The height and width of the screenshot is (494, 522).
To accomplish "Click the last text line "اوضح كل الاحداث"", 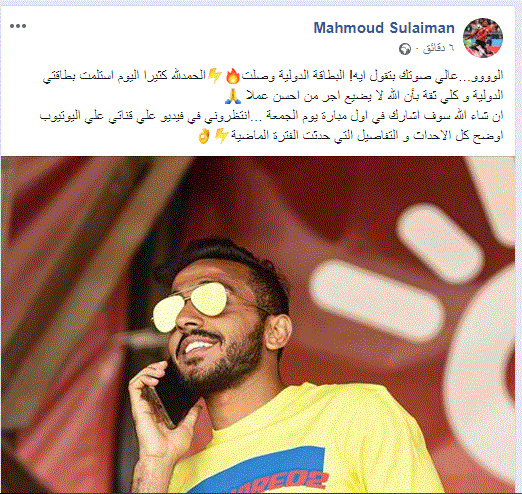I will [x=350, y=136].
